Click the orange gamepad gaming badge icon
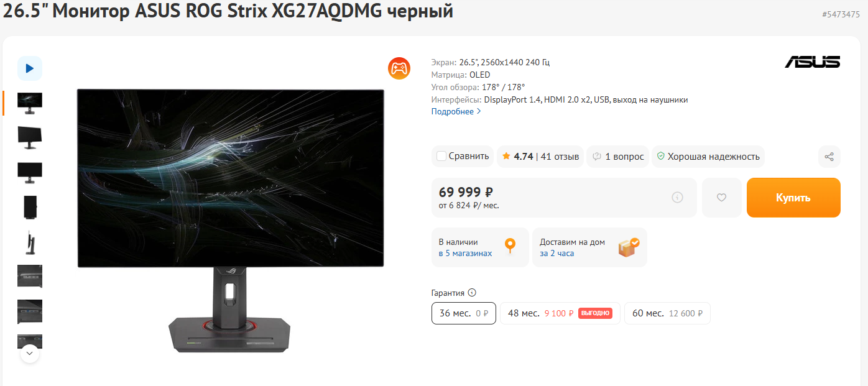The height and width of the screenshot is (386, 868). [x=399, y=68]
